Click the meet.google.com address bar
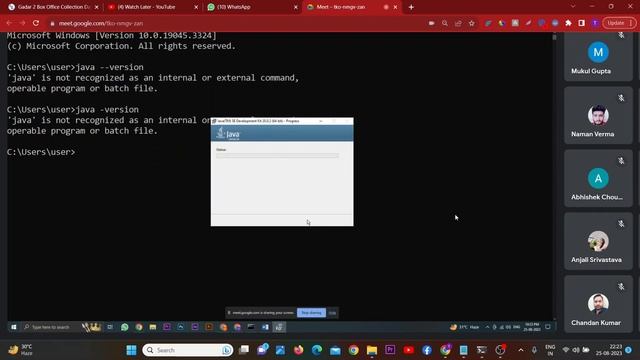 point(237,23)
